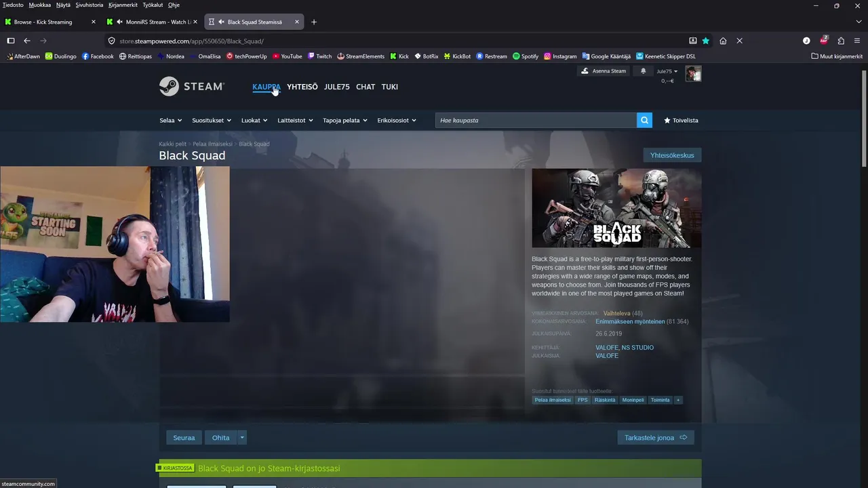Click the plus button to add tags
This screenshot has width=868, height=488.
click(x=677, y=400)
